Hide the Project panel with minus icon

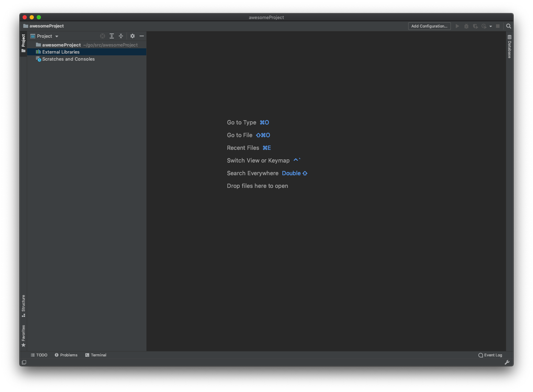point(142,36)
